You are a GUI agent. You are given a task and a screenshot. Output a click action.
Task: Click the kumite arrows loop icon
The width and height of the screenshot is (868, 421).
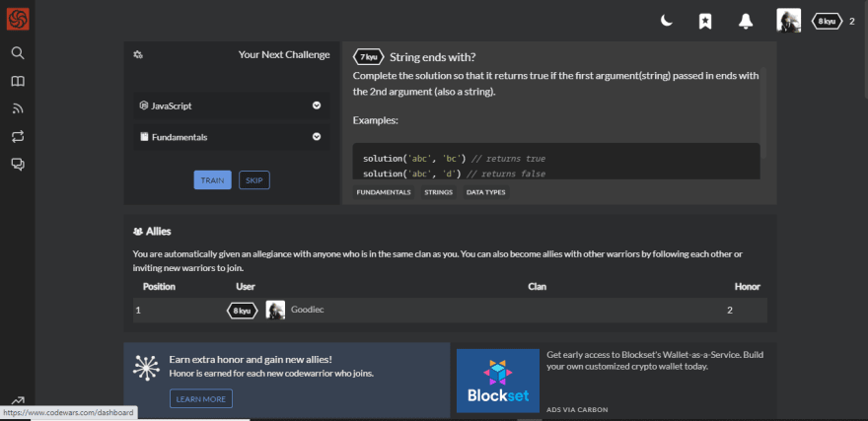click(18, 136)
